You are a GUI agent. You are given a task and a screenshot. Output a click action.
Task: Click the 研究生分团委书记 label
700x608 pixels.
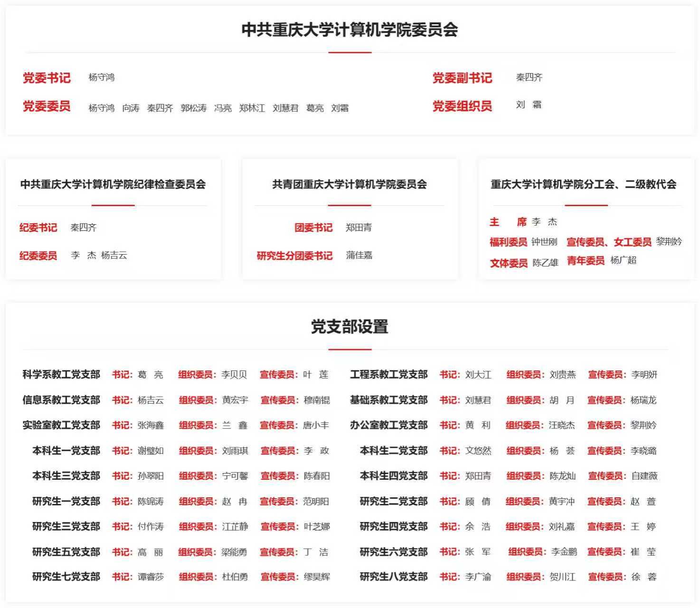pos(294,256)
